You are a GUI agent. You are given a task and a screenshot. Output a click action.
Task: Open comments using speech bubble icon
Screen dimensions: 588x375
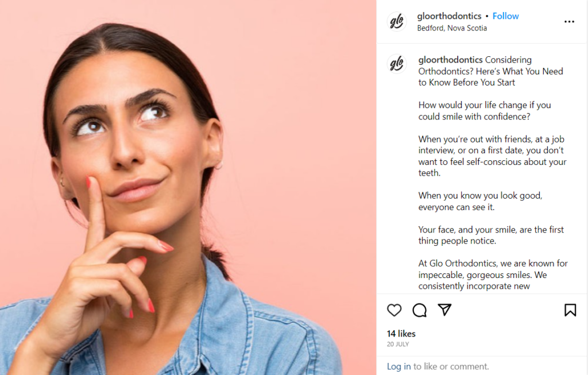pyautogui.click(x=419, y=310)
